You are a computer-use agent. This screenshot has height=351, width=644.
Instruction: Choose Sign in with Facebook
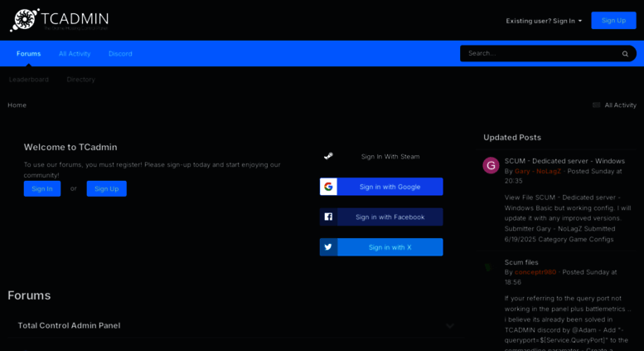[381, 217]
